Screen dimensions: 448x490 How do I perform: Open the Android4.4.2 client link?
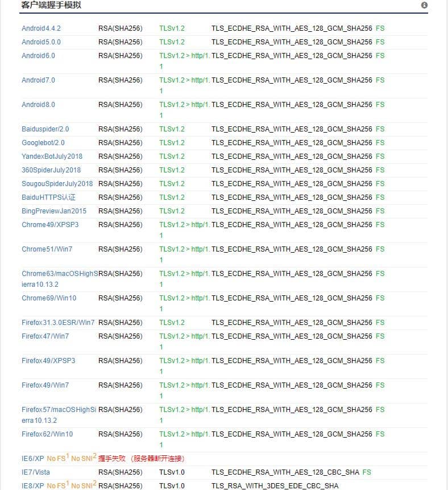[x=41, y=28]
